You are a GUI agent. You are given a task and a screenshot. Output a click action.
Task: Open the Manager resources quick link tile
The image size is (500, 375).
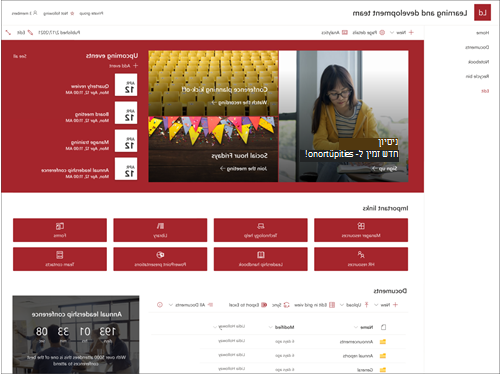coord(361,230)
